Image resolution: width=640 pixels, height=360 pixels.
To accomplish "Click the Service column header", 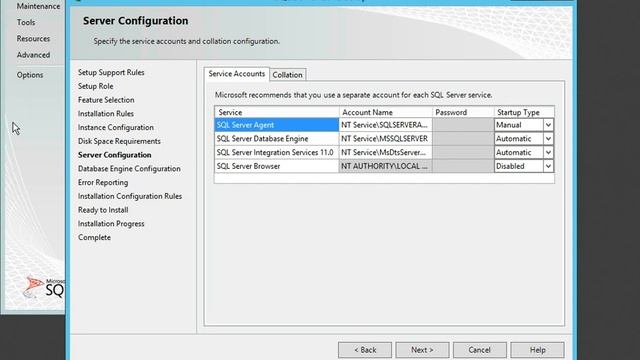I will [276, 112].
